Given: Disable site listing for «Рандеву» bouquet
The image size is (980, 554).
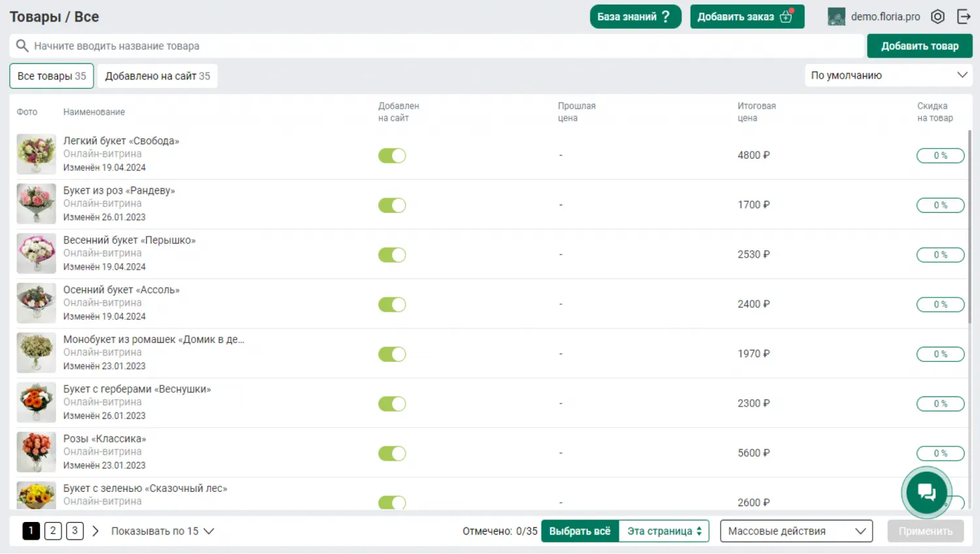Looking at the screenshot, I should coord(392,205).
